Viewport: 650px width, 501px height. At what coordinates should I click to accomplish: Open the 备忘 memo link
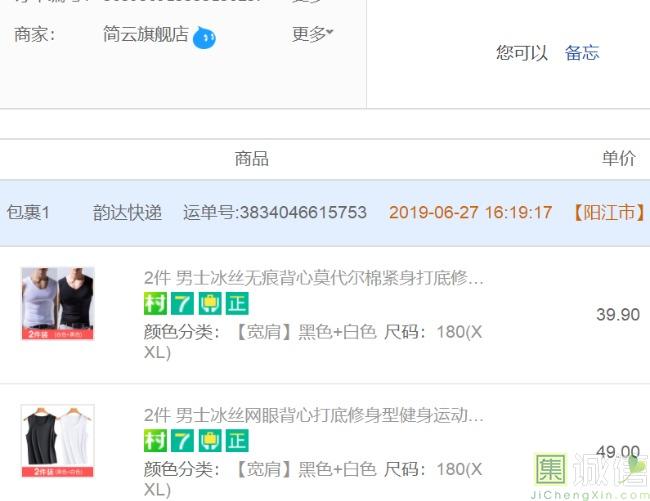click(582, 53)
